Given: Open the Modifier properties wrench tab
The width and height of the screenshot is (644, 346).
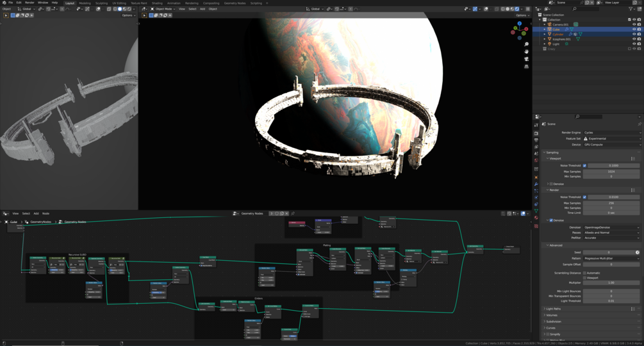Looking at the screenshot, I should tap(536, 185).
